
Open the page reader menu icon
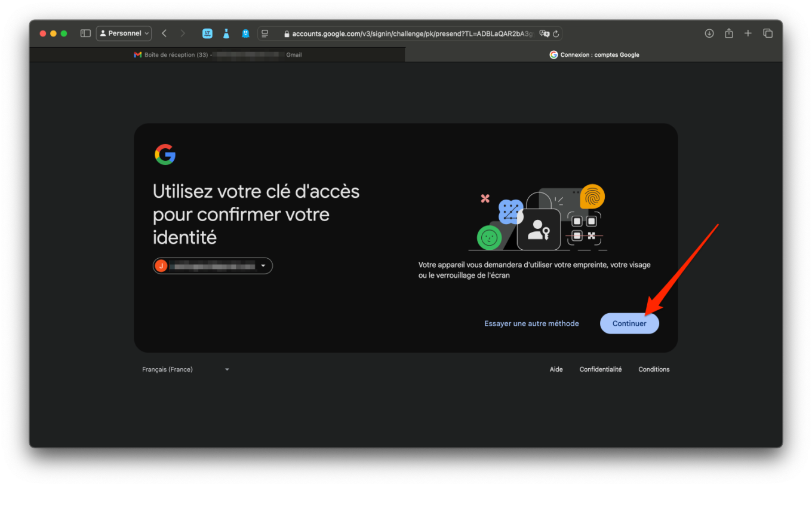(x=265, y=33)
